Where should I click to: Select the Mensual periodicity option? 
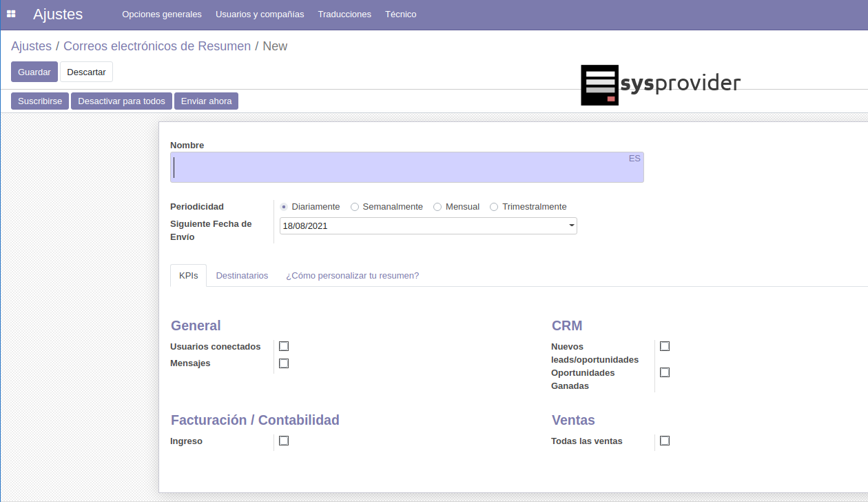(437, 207)
